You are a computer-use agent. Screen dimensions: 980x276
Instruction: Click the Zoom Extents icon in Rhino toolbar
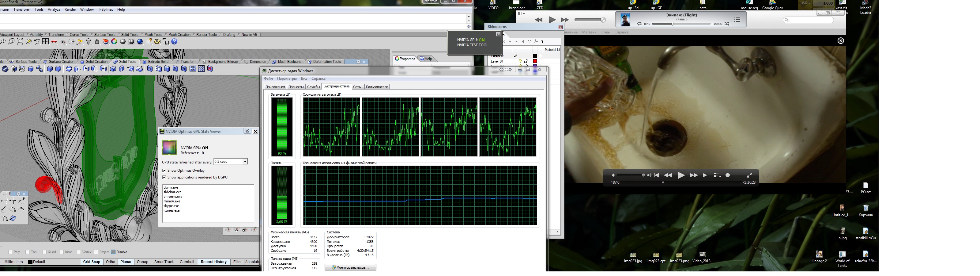point(20,41)
